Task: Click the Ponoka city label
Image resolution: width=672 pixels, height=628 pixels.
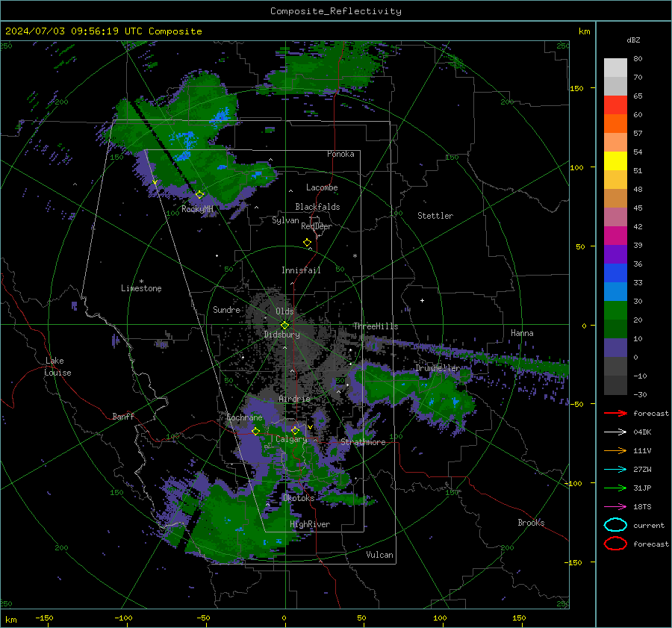Action: (x=340, y=154)
